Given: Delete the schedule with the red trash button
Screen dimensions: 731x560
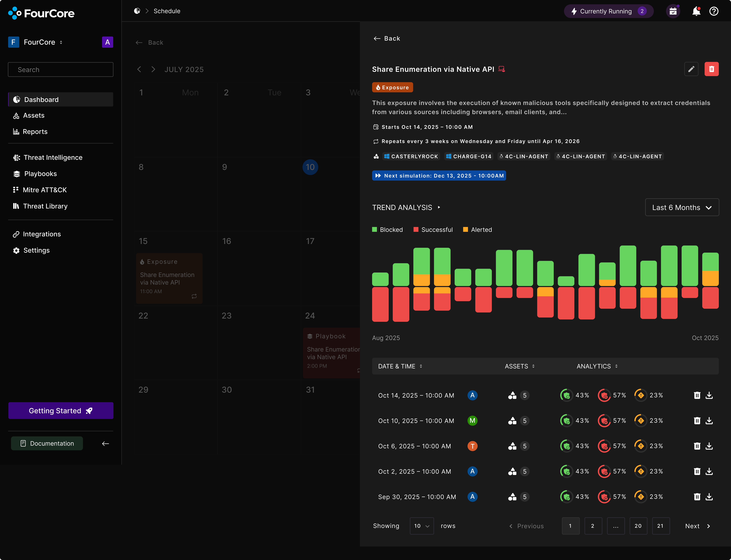Looking at the screenshot, I should (x=712, y=69).
